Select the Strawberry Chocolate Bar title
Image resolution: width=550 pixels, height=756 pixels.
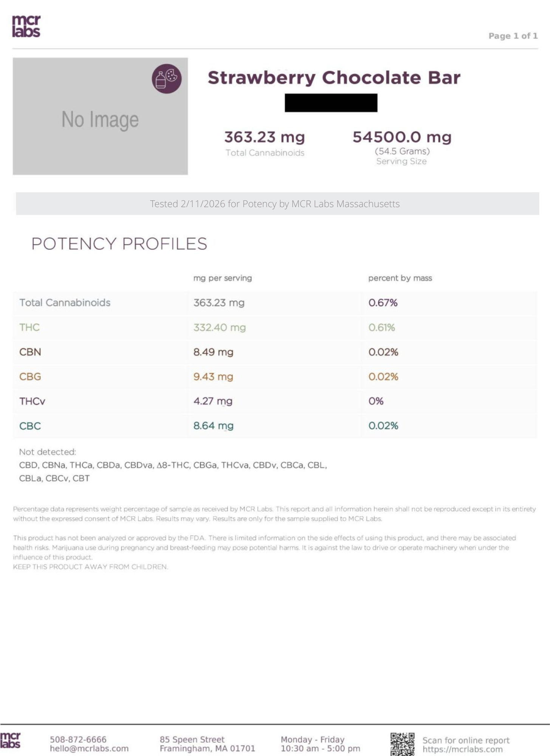[x=334, y=77]
